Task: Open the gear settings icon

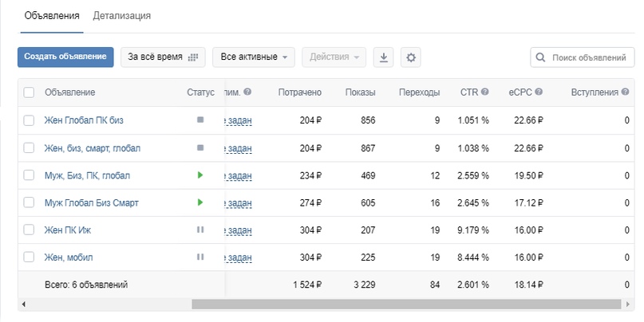Action: tap(411, 57)
